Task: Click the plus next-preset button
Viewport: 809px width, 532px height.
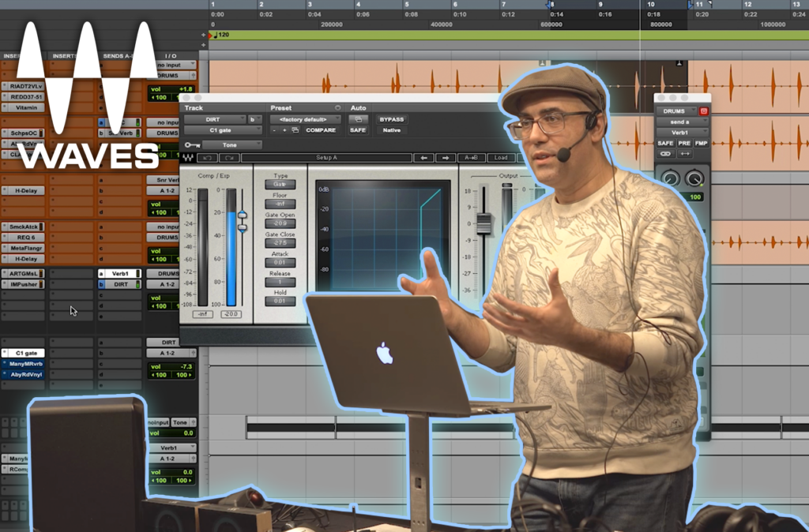Action: click(x=284, y=130)
